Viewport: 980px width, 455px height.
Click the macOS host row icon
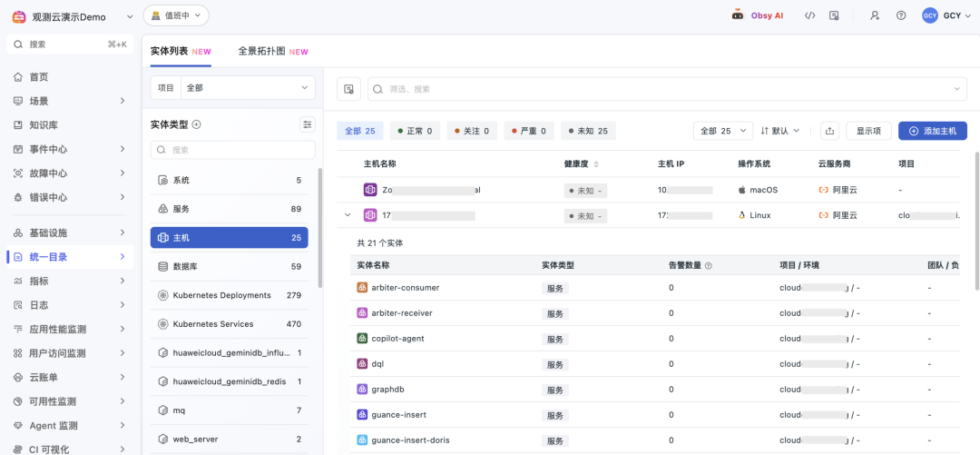point(370,189)
